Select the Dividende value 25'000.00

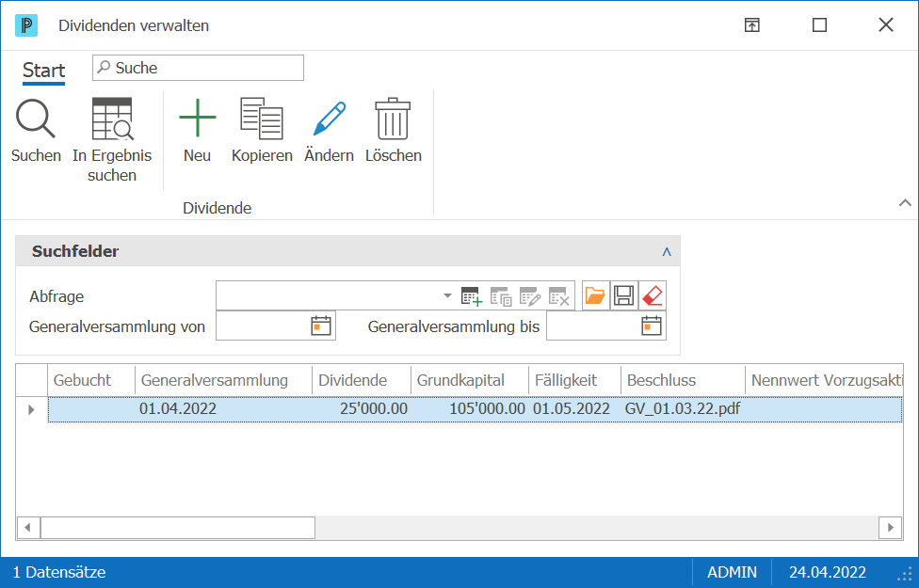[362, 409]
